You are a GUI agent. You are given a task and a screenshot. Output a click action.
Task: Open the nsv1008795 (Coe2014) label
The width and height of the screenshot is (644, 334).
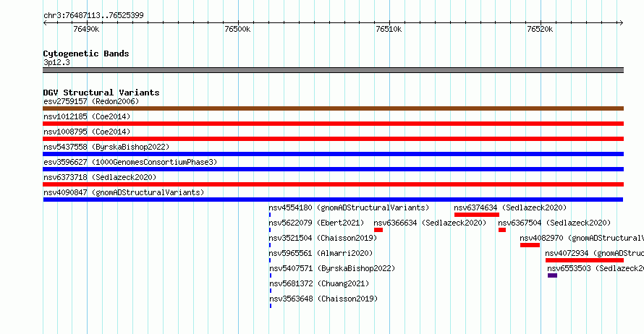(x=87, y=132)
